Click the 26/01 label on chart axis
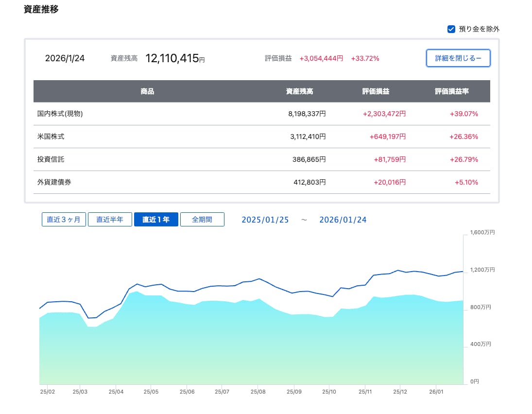The width and height of the screenshot is (532, 414). pos(436,391)
